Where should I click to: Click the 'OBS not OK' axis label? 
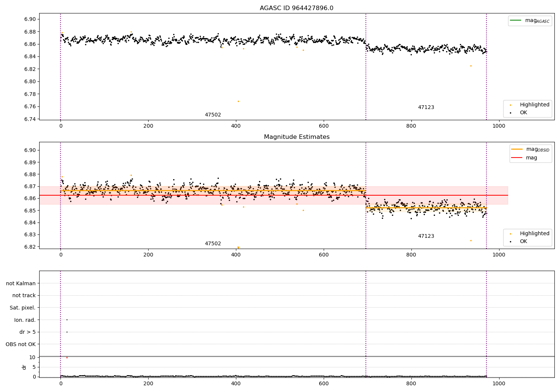(21, 344)
